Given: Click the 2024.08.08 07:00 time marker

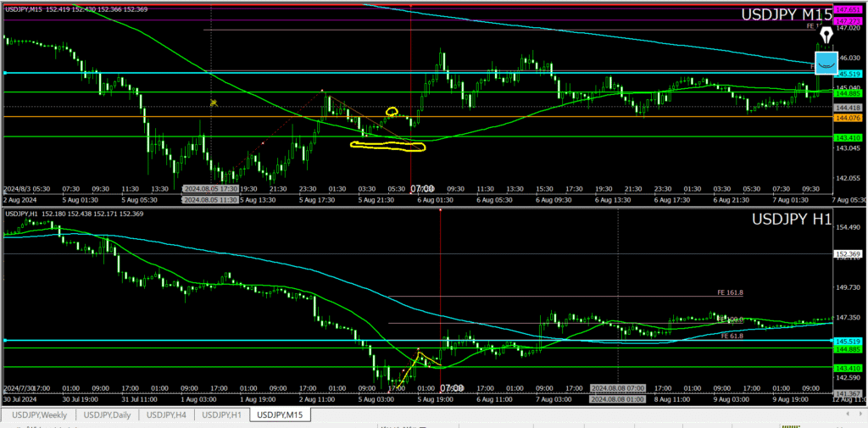Looking at the screenshot, I should coord(617,386).
